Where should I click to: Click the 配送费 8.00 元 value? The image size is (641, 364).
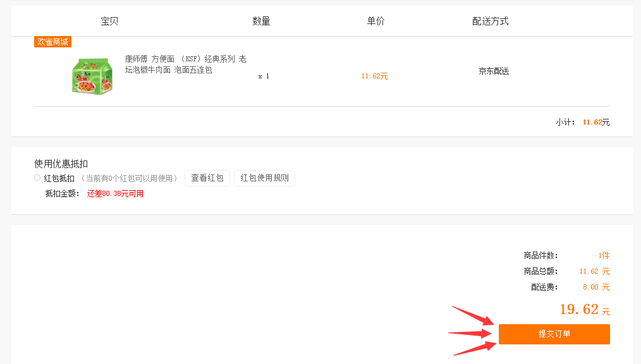click(596, 287)
